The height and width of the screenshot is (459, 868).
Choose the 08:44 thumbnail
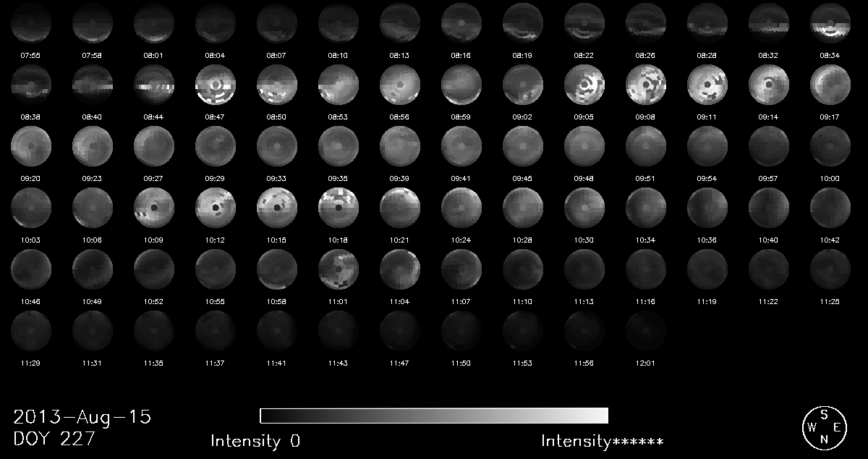[153, 85]
